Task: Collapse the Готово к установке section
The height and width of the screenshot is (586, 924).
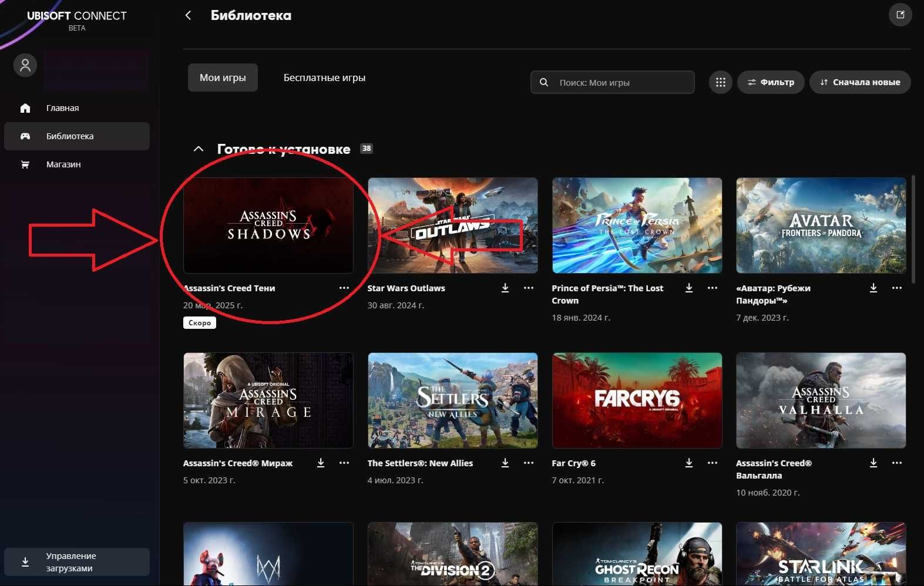Action: (199, 149)
